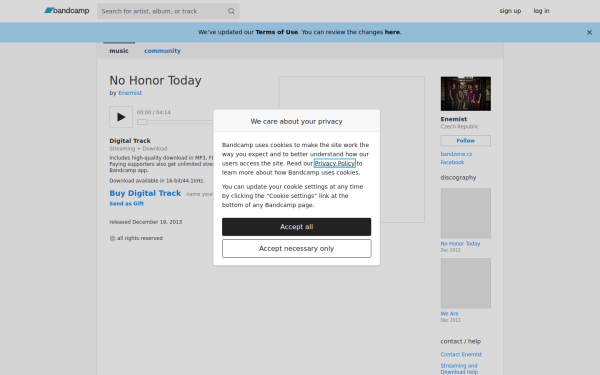Open the We Are album cover
The height and width of the screenshot is (375, 600).
[x=466, y=283]
